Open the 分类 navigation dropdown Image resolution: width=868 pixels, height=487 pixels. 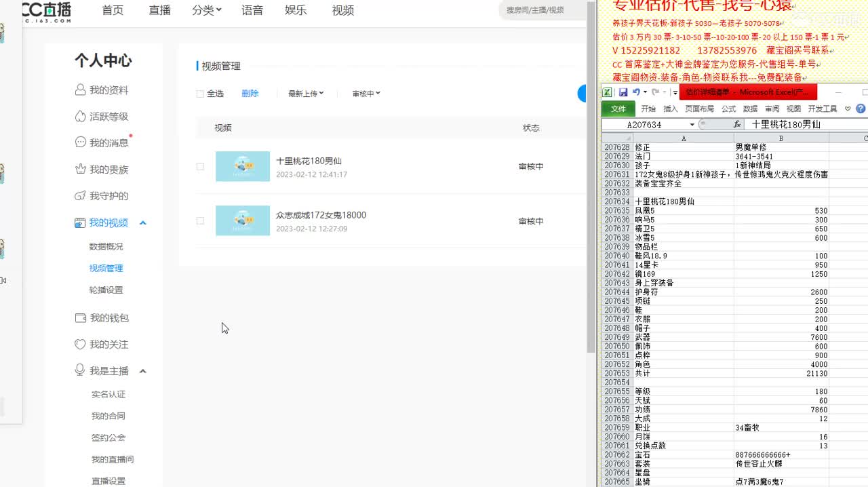[206, 10]
